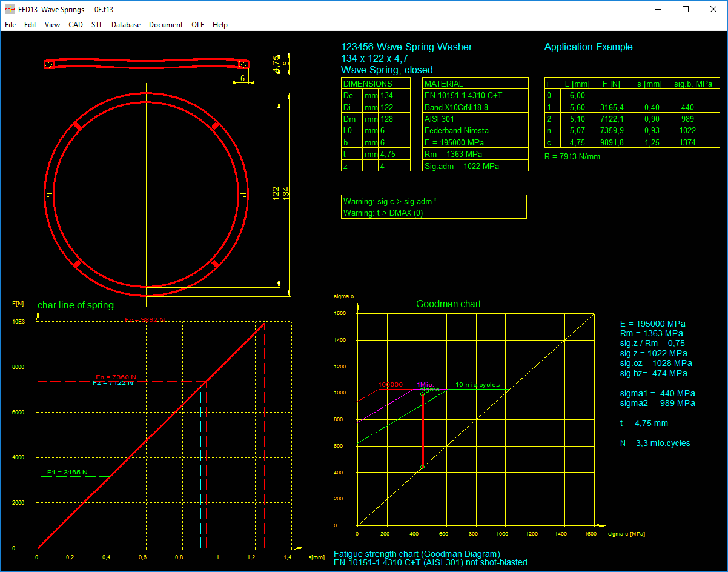
Task: Open the Document menu
Action: pyautogui.click(x=166, y=25)
